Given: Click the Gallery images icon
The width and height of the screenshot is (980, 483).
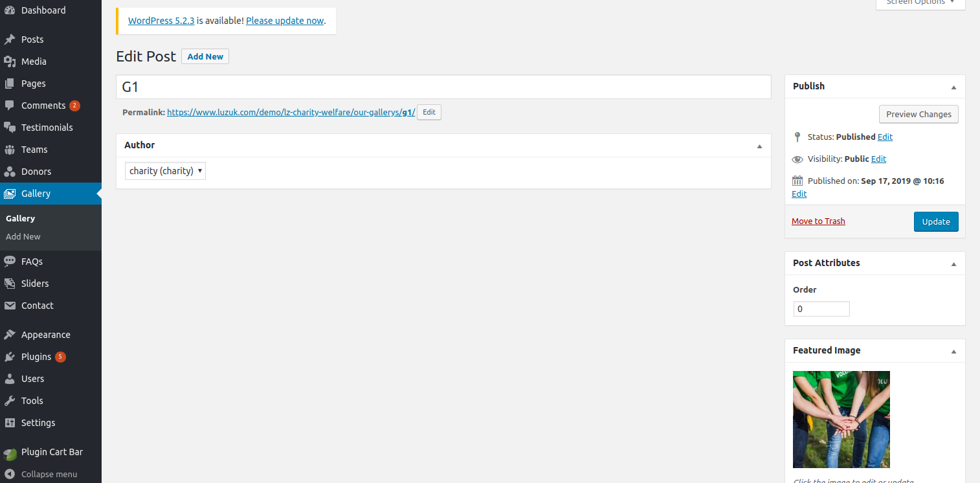Looking at the screenshot, I should pos(10,194).
